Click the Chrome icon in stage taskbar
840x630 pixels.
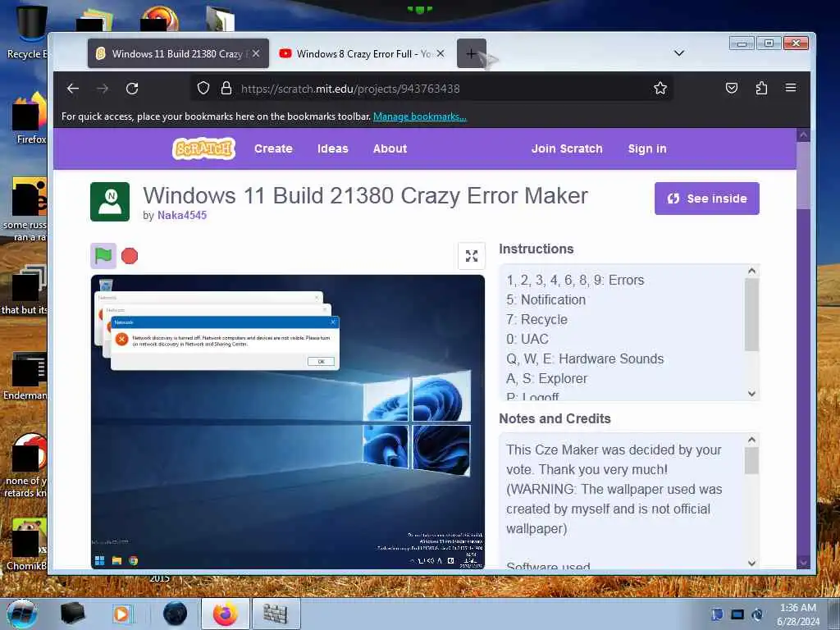pos(134,561)
